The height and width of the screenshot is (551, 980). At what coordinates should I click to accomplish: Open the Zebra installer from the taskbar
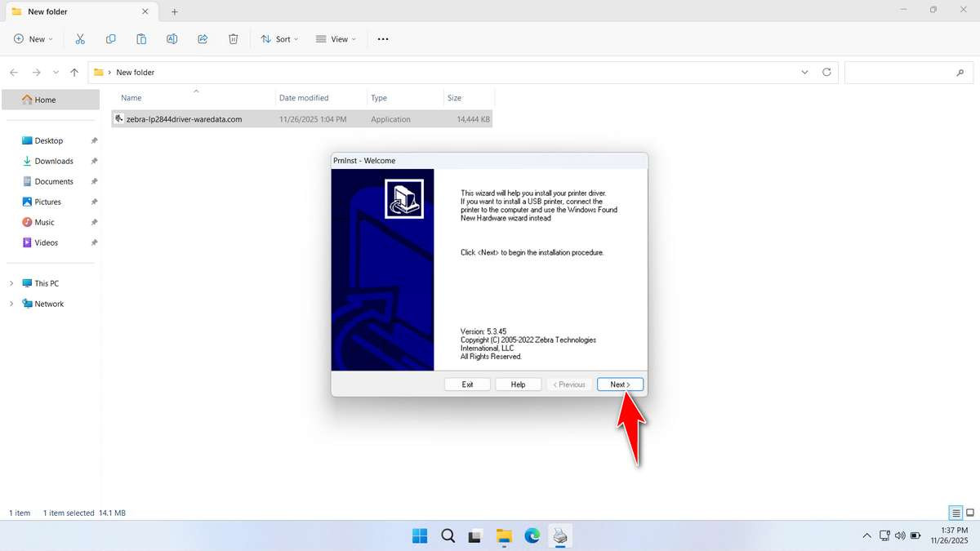(560, 536)
